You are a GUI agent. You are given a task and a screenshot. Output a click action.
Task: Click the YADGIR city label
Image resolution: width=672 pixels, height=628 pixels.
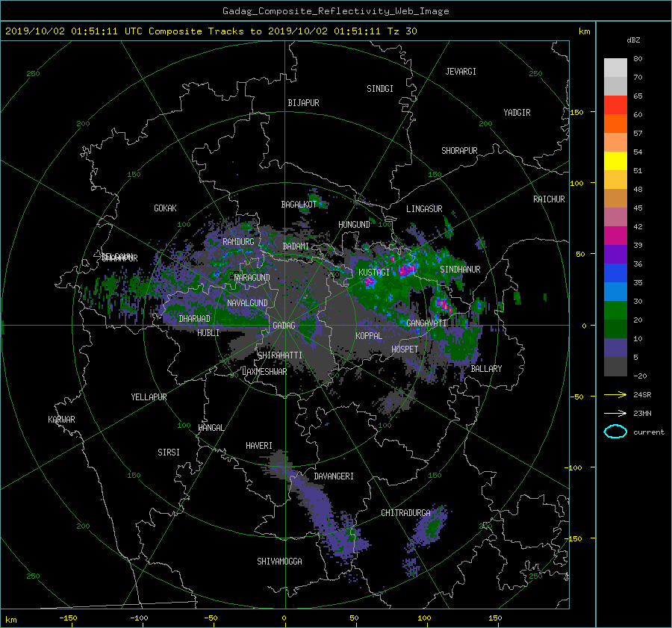click(x=517, y=113)
